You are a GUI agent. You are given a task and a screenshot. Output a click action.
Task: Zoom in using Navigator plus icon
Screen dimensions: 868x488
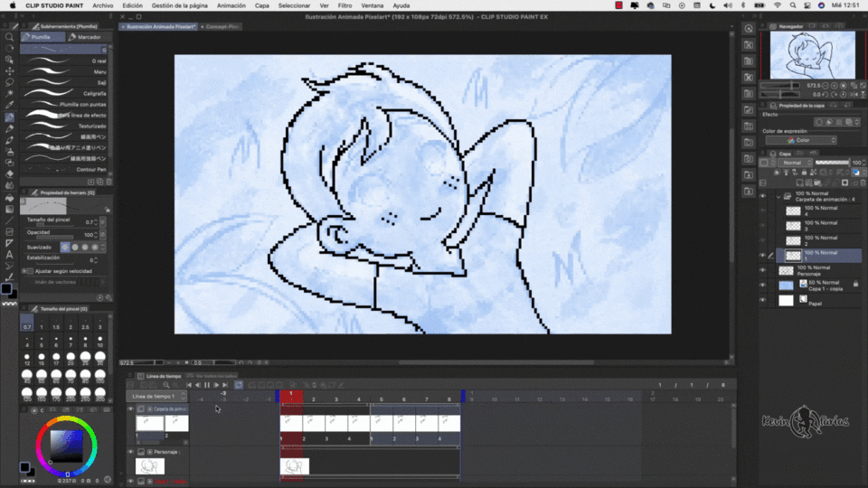tap(834, 86)
